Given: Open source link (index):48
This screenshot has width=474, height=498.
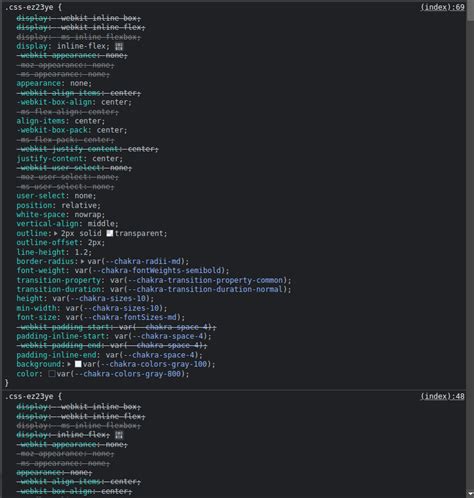Looking at the screenshot, I should (442, 396).
